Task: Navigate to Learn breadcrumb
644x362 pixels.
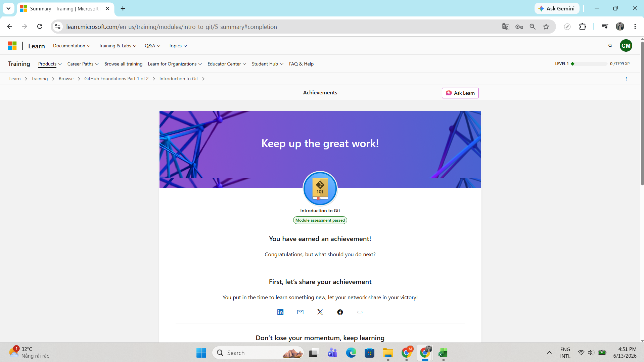Action: coord(15,79)
